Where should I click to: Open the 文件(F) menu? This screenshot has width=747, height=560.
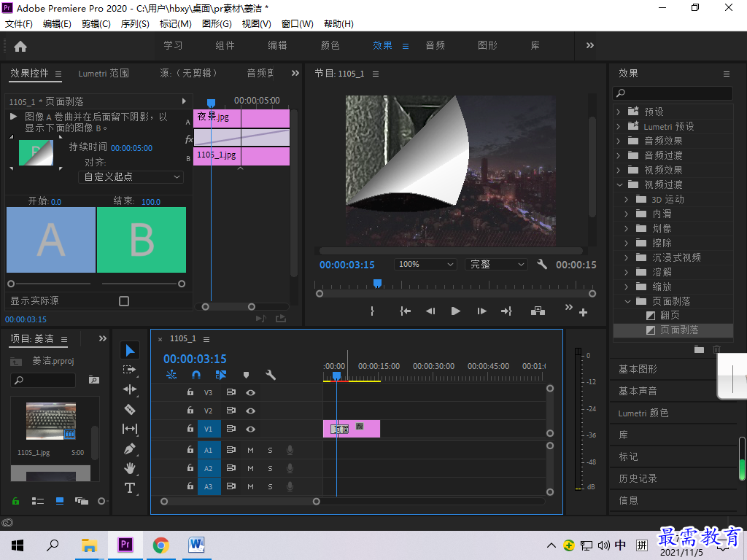pos(18,24)
